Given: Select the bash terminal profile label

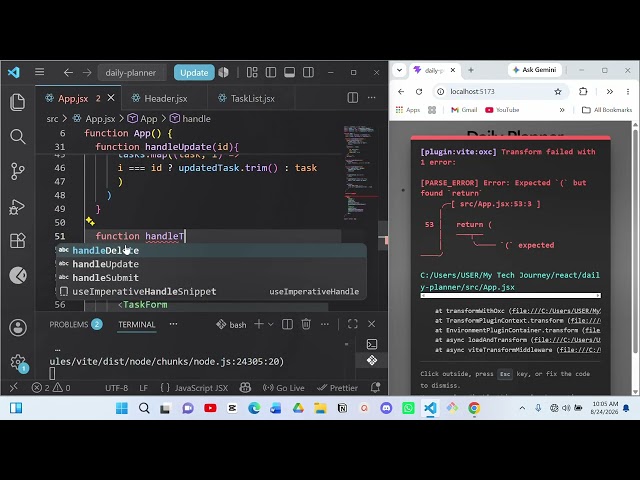Looking at the screenshot, I should [231, 324].
